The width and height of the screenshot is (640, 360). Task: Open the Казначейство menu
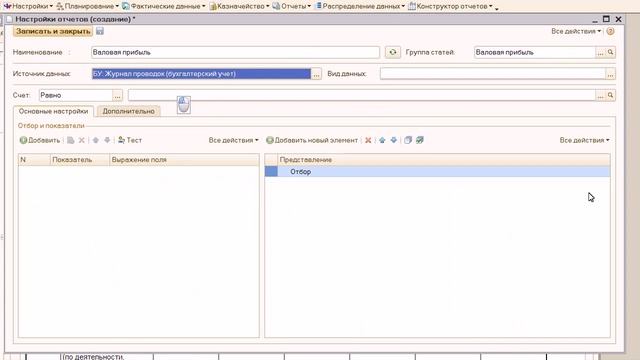pyautogui.click(x=239, y=6)
